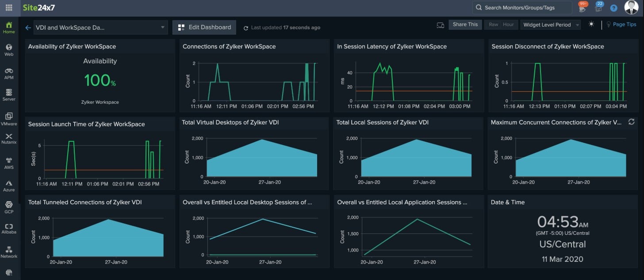The height and width of the screenshot is (280, 644).
Task: Open the alarms bell with the 99+ badge
Action: [x=583, y=7]
